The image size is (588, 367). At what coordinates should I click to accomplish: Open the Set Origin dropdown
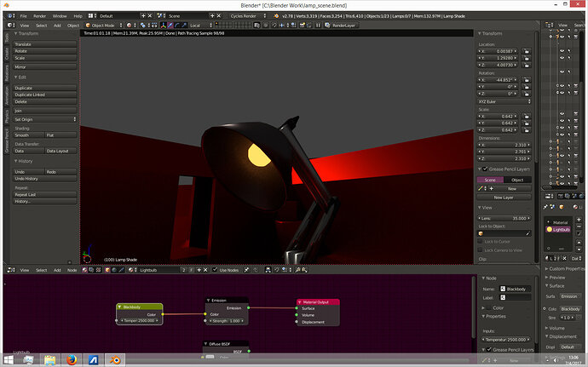[45, 118]
